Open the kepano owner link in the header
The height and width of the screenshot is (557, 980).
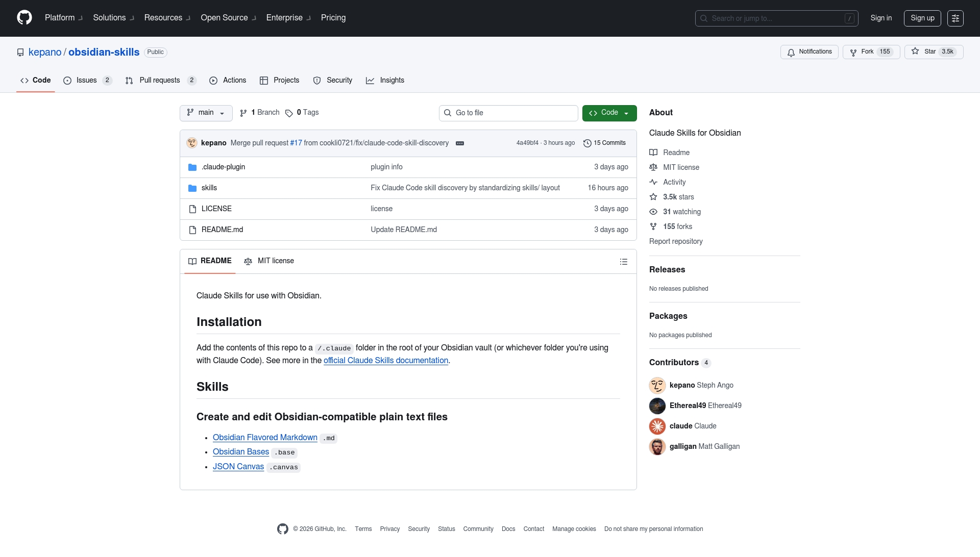coord(45,53)
